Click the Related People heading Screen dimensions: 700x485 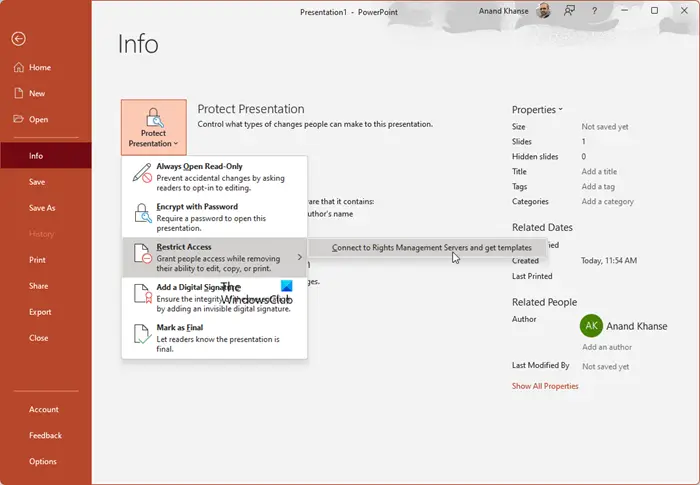[544, 302]
